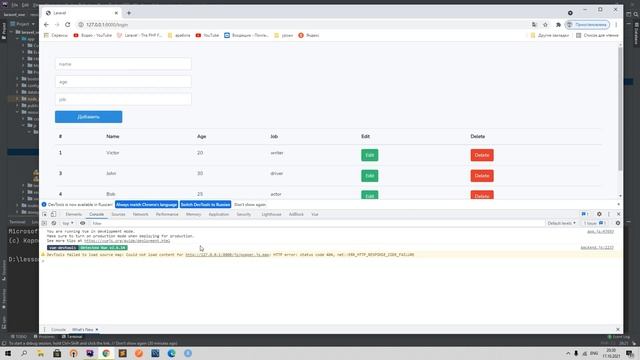Image resolution: width=640 pixels, height=360 pixels.
Task: Open the Project dropdown in the IDE
Action: tap(23, 24)
